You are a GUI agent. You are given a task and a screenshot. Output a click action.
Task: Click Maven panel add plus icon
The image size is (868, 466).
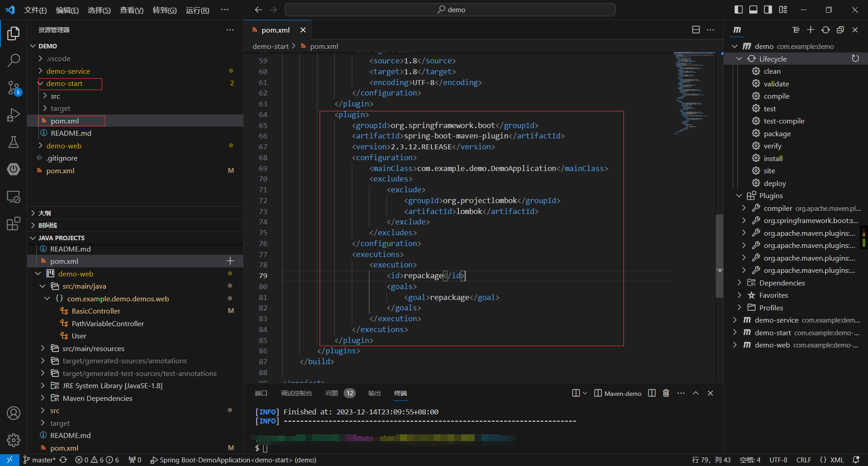tap(811, 30)
